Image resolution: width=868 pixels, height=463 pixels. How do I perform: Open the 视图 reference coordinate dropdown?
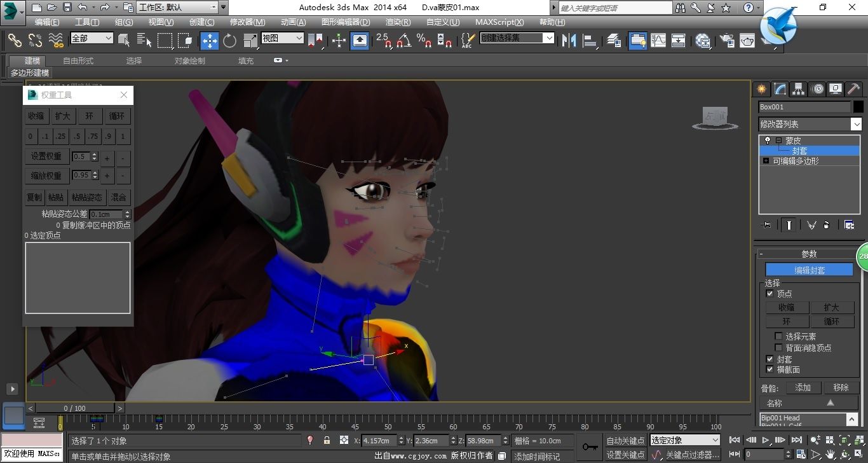click(282, 38)
